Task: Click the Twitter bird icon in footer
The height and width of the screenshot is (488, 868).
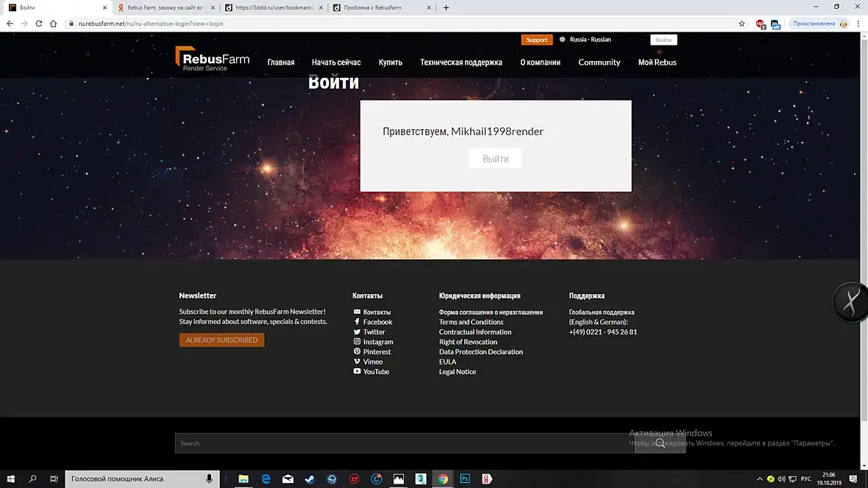Action: point(357,332)
